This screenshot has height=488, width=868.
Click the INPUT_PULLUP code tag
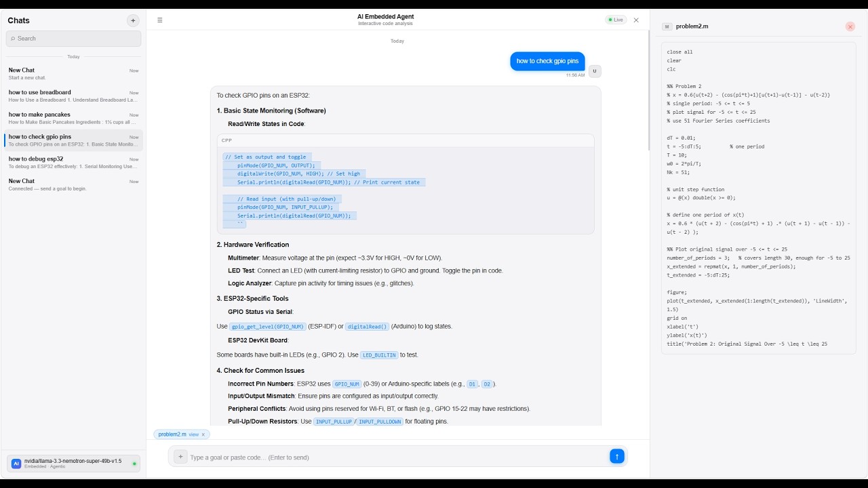point(334,422)
